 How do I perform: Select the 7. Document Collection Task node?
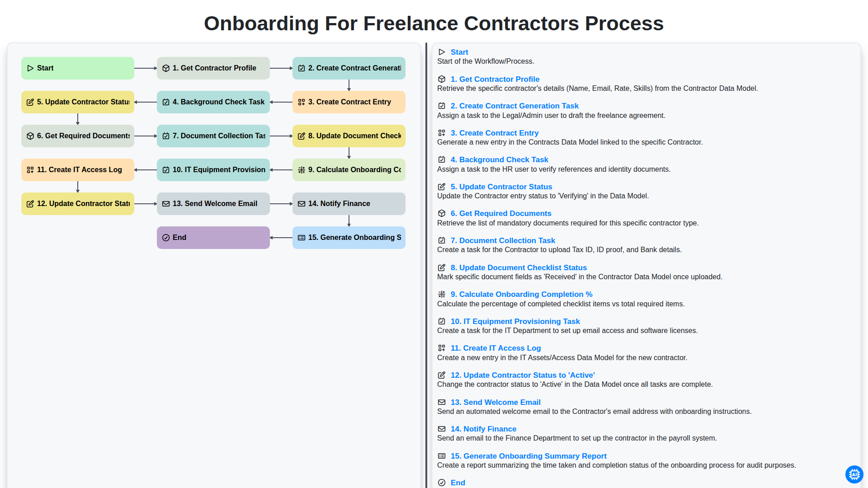tap(213, 136)
